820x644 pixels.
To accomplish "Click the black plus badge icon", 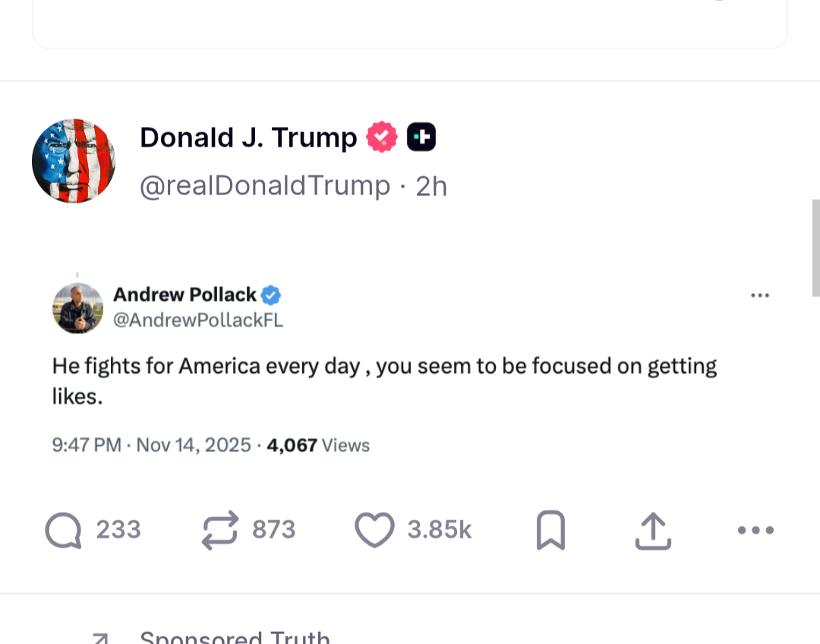I will pos(421,137).
